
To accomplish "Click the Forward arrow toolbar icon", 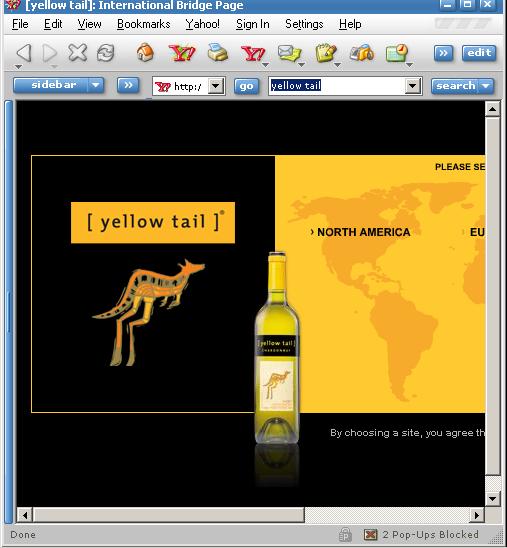I will pyautogui.click(x=49, y=53).
